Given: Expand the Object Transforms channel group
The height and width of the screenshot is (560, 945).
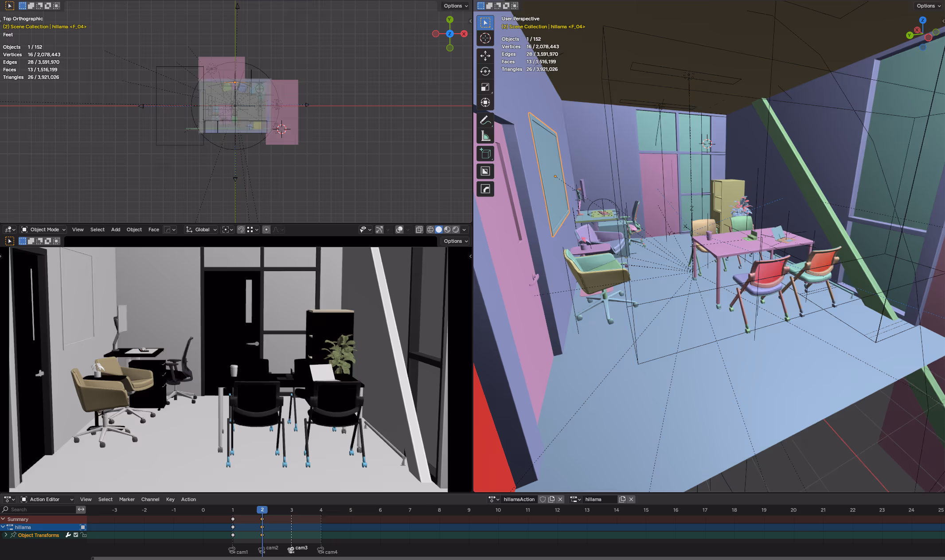Looking at the screenshot, I should coord(6,535).
